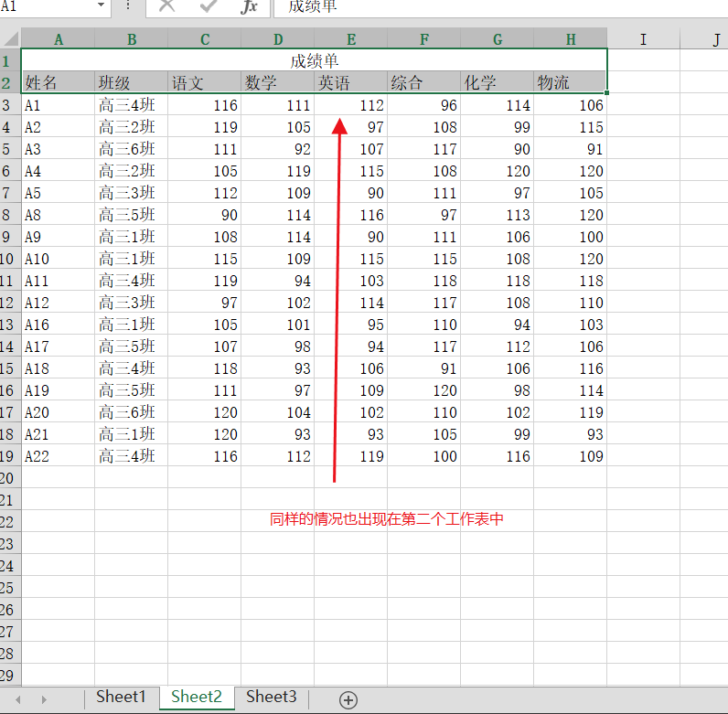The height and width of the screenshot is (714, 728).
Task: Select the 语文 header cell
Action: (204, 83)
